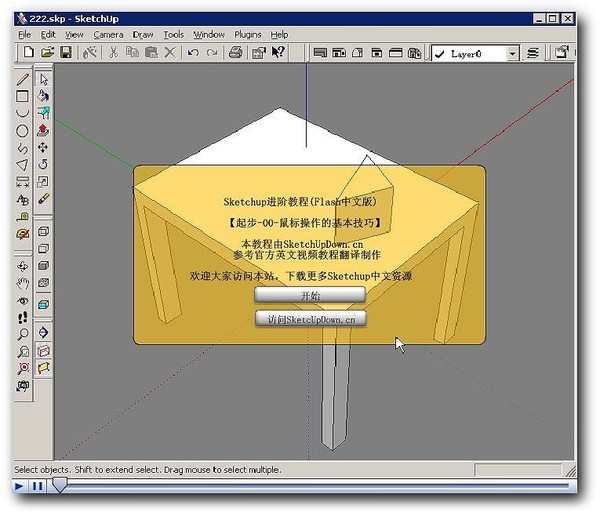
Task: Select the Rectangle tool
Action: tap(22, 96)
